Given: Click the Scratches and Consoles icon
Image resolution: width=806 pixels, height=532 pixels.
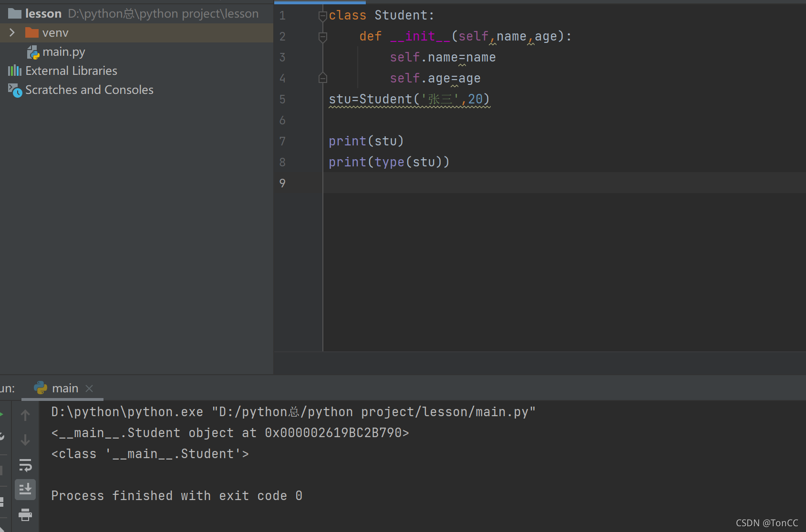Looking at the screenshot, I should click(15, 90).
